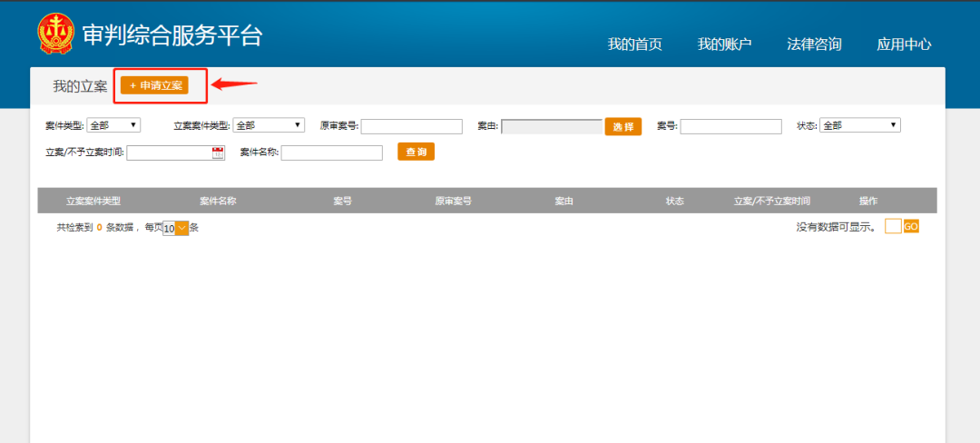Open 我的账户 navigation item
The image size is (980, 443).
[x=724, y=44]
